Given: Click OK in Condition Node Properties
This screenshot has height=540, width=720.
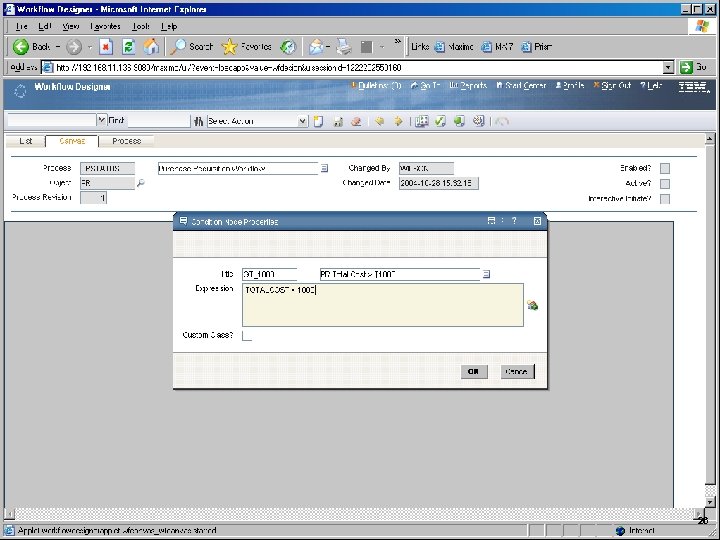Looking at the screenshot, I should 473,371.
